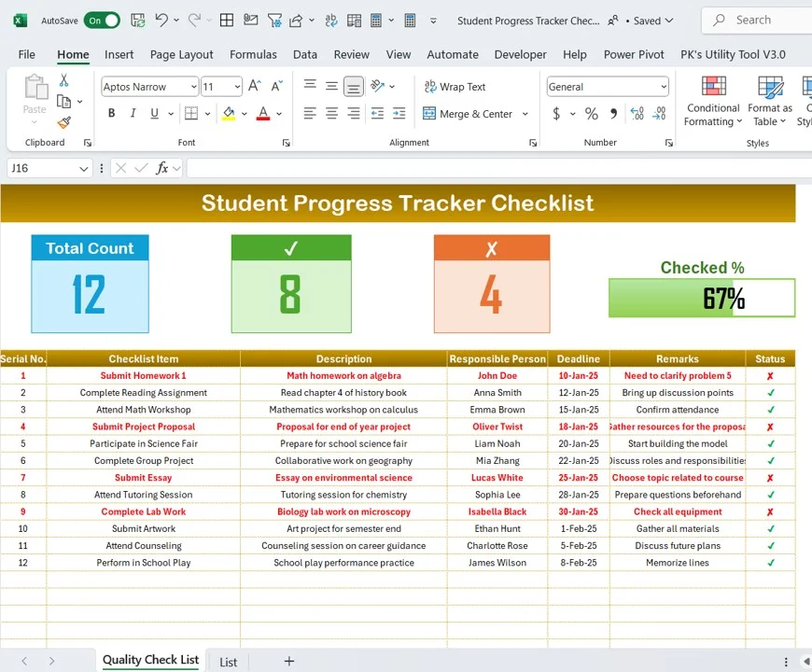Switch to the Page Layout tab
812x672 pixels.
pyautogui.click(x=181, y=54)
